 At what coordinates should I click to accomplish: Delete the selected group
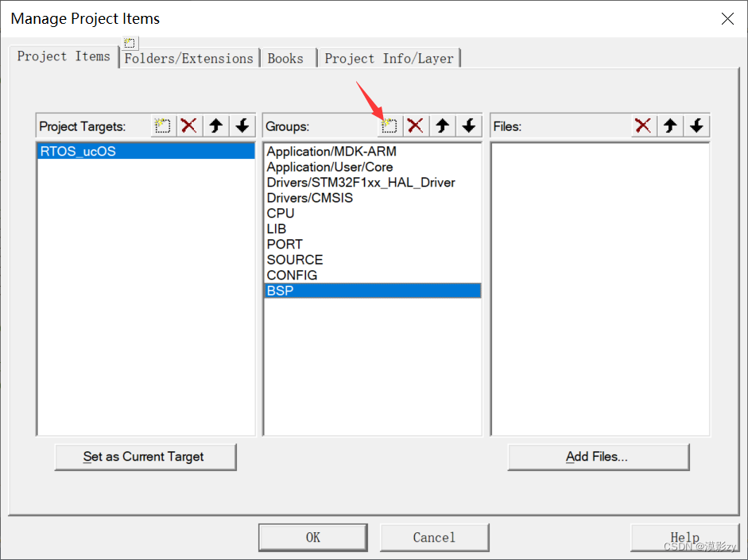pos(416,126)
